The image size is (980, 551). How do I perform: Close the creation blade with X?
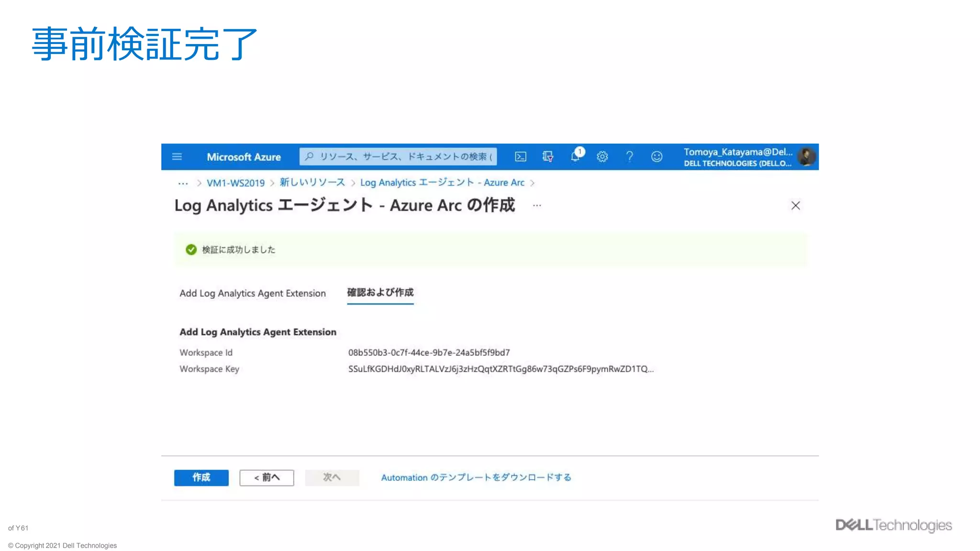pos(795,206)
